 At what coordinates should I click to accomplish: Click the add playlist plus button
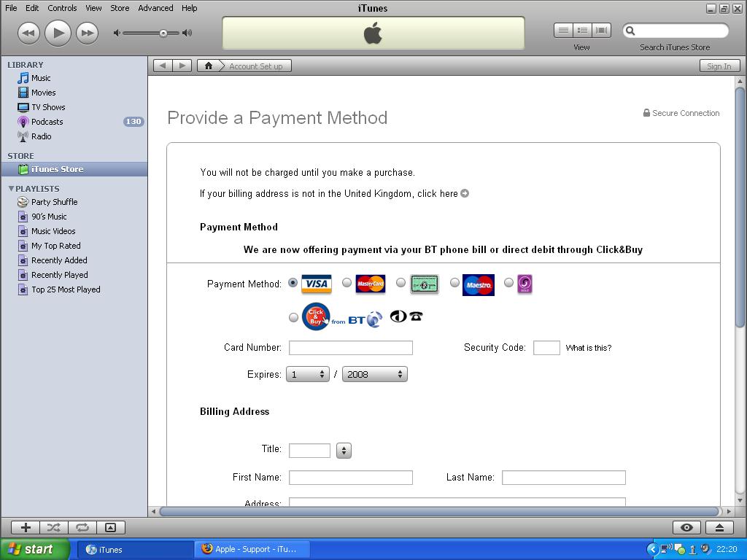(x=26, y=527)
